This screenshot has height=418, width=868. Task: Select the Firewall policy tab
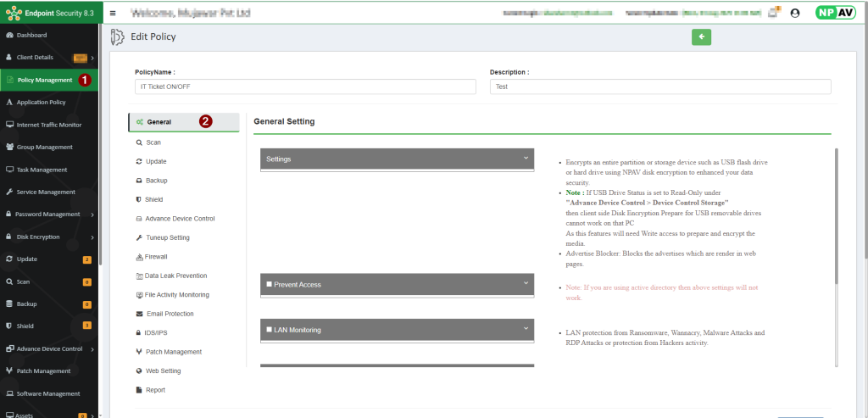point(157,256)
